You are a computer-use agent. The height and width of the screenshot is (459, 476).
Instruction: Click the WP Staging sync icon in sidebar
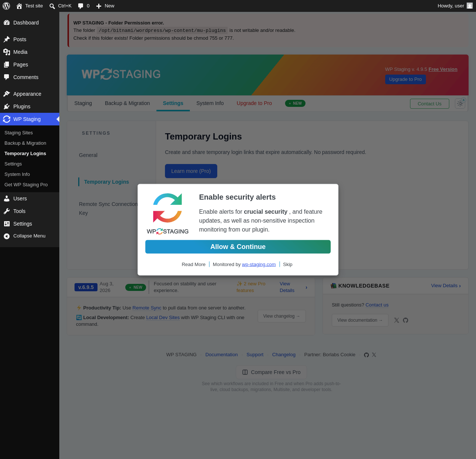point(7,119)
